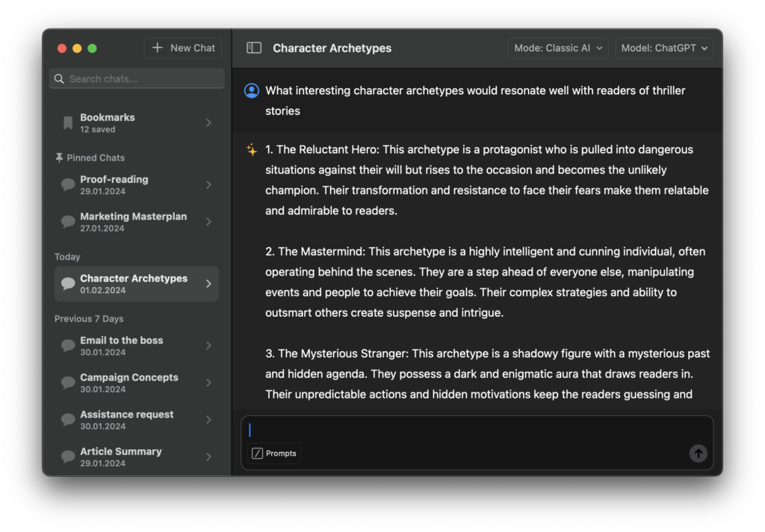
Task: Click the Character Archetypes chat bubble icon
Action: click(x=68, y=284)
